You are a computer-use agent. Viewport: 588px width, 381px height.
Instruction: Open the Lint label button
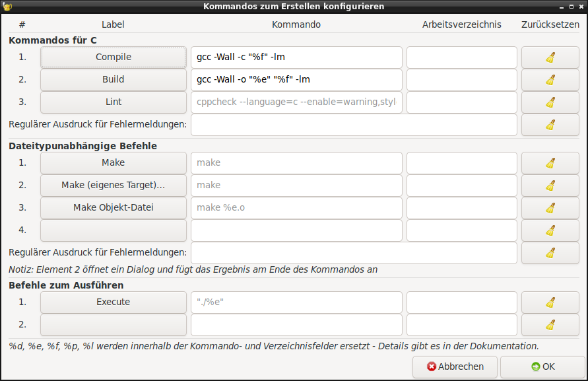(114, 102)
